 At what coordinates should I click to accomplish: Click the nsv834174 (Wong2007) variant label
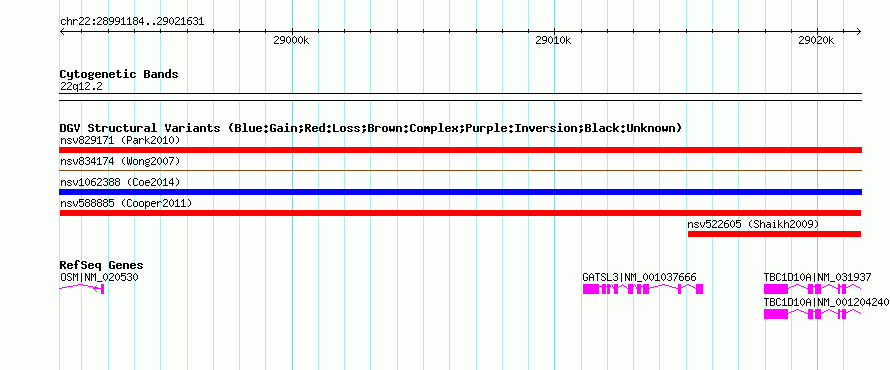coord(120,161)
